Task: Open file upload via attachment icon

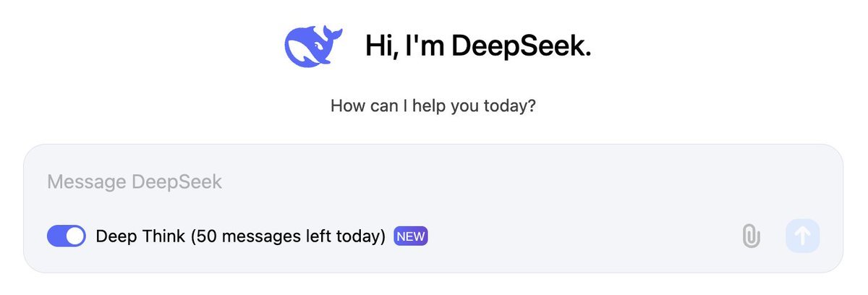Action: point(751,236)
